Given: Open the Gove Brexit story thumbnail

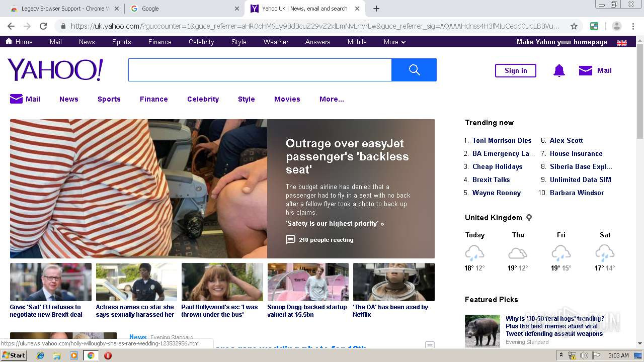Looking at the screenshot, I should 51,282.
